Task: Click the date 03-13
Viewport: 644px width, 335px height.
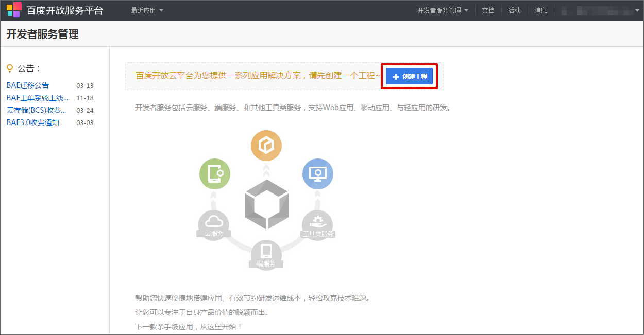Action: [85, 86]
